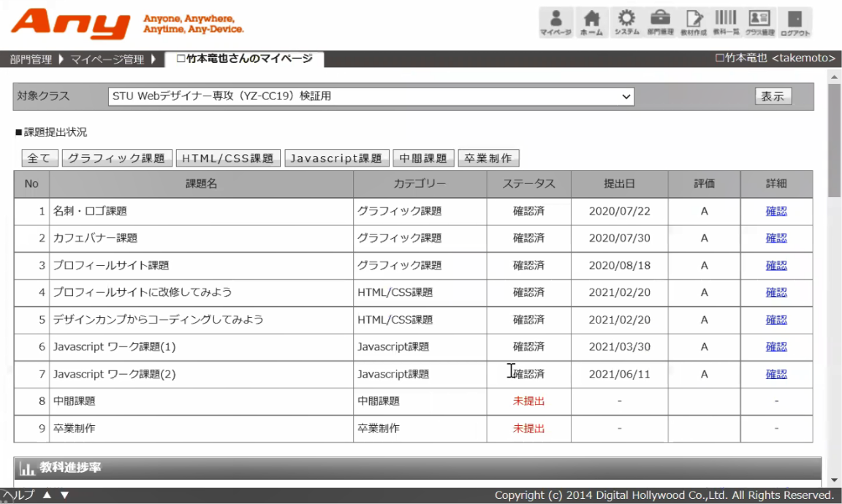The width and height of the screenshot is (842, 504).
Task: Filter assignments by HTML/CSS課題
Action: click(x=227, y=159)
